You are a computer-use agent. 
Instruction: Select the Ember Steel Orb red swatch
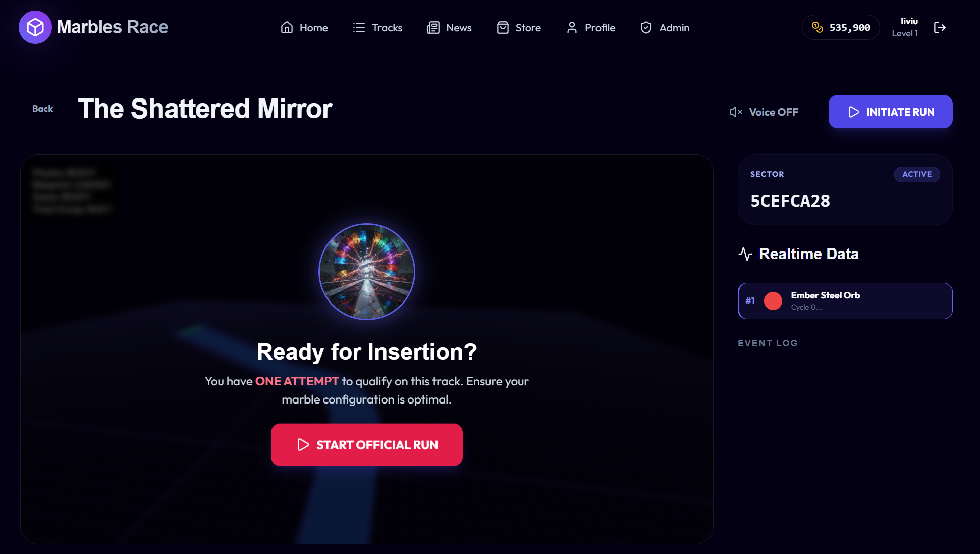pos(773,301)
